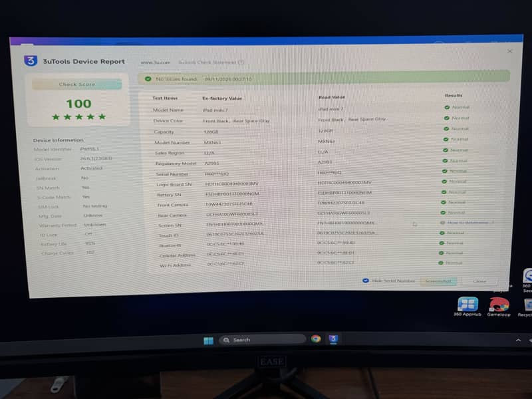
Task: Click the Normal status icon for Serial Number
Action: pos(445,171)
